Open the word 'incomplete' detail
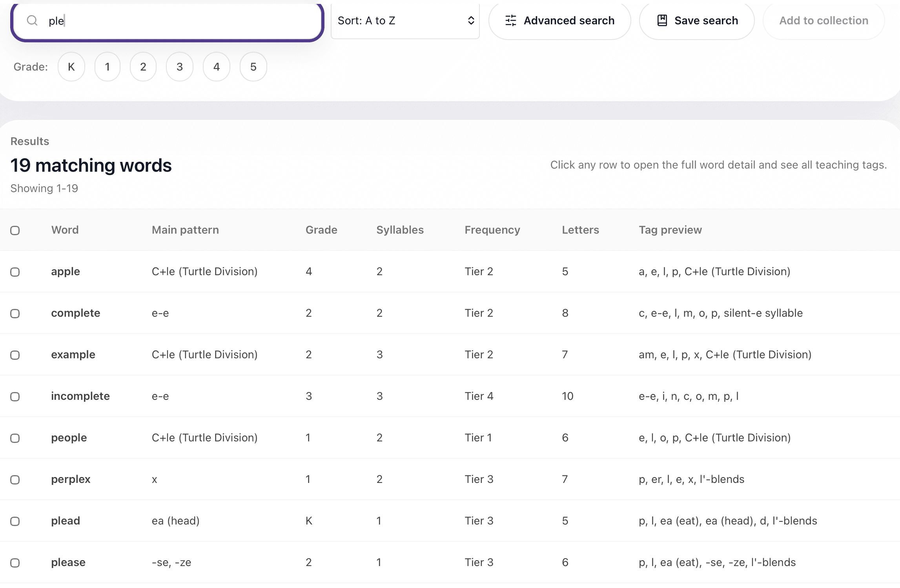This screenshot has height=588, width=900. coord(80,396)
